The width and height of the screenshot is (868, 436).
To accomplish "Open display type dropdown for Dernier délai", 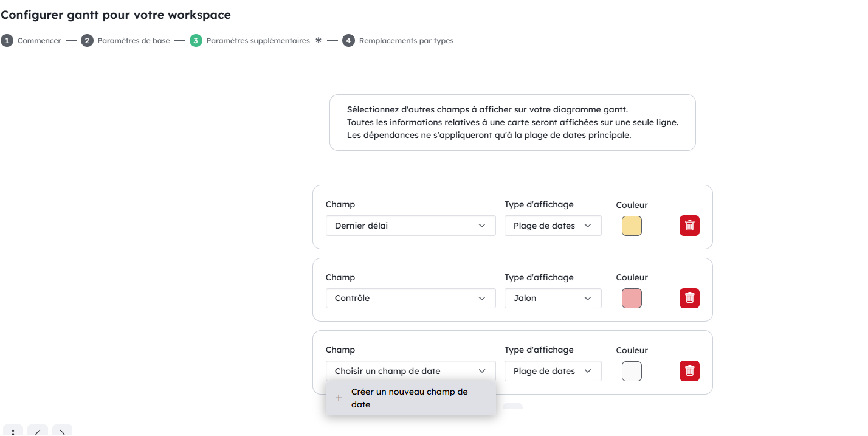I will pyautogui.click(x=553, y=226).
